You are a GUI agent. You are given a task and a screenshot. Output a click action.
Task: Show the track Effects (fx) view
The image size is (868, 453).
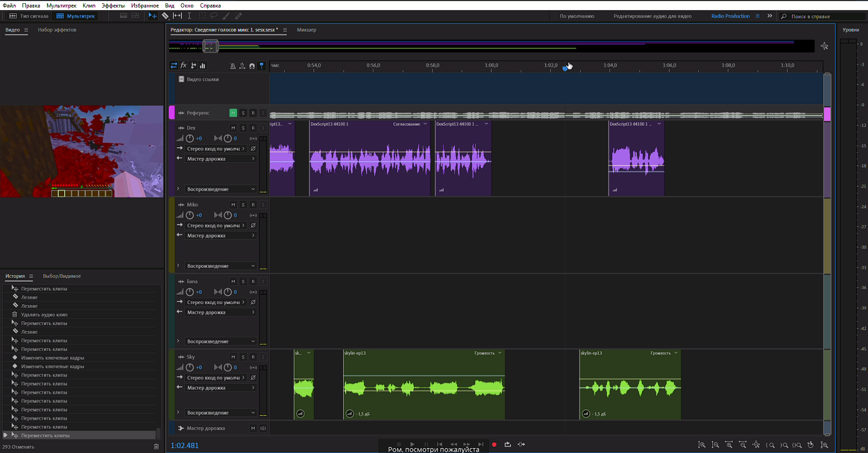pos(184,65)
